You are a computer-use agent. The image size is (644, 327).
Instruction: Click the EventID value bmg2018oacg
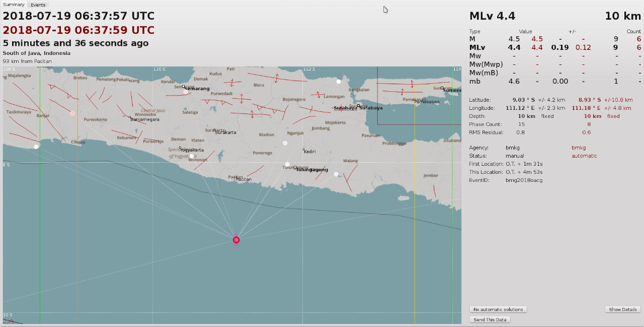(x=524, y=180)
